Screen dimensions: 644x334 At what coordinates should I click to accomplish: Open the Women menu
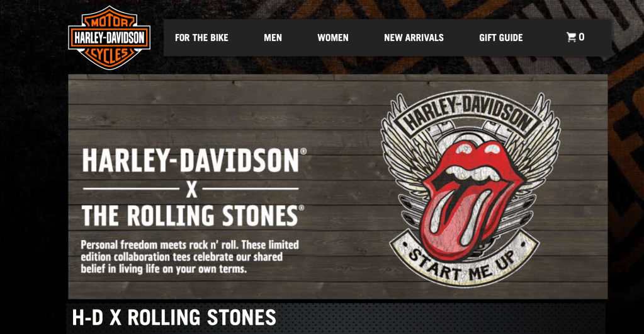[x=332, y=38]
